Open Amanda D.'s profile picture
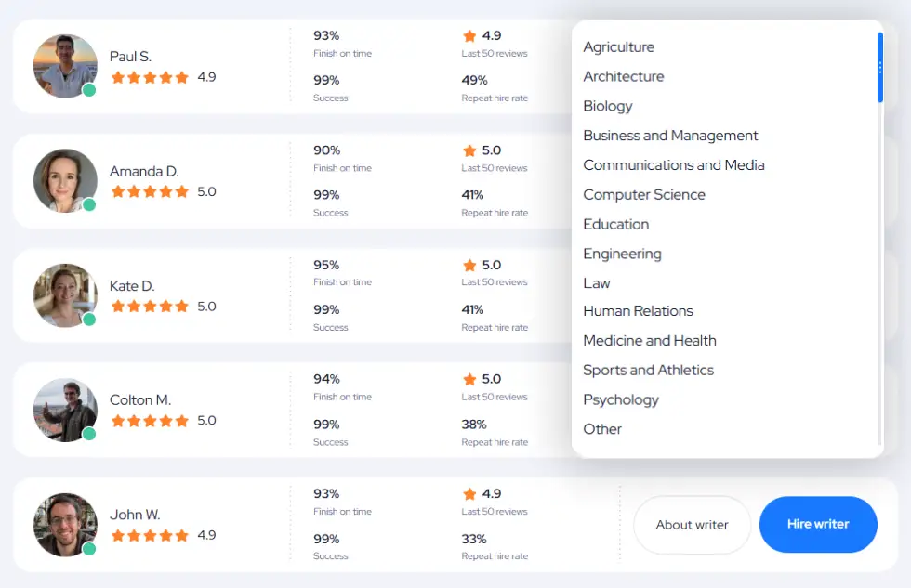This screenshot has height=588, width=911. coord(65,180)
